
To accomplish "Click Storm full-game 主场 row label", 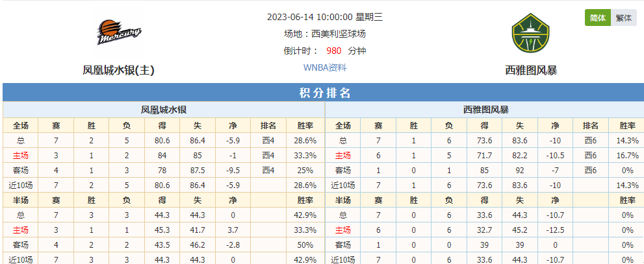I will tap(343, 156).
